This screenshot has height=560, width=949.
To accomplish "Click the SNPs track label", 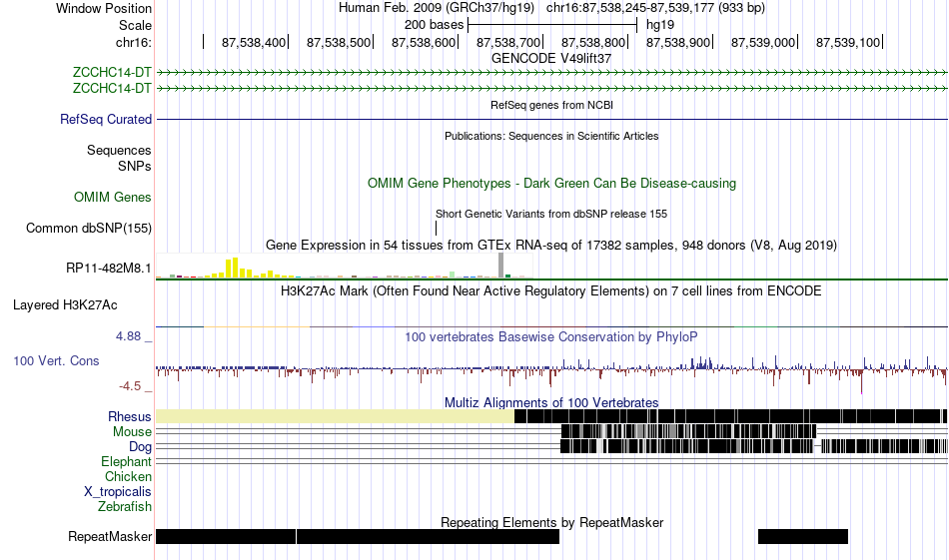I will (x=135, y=166).
